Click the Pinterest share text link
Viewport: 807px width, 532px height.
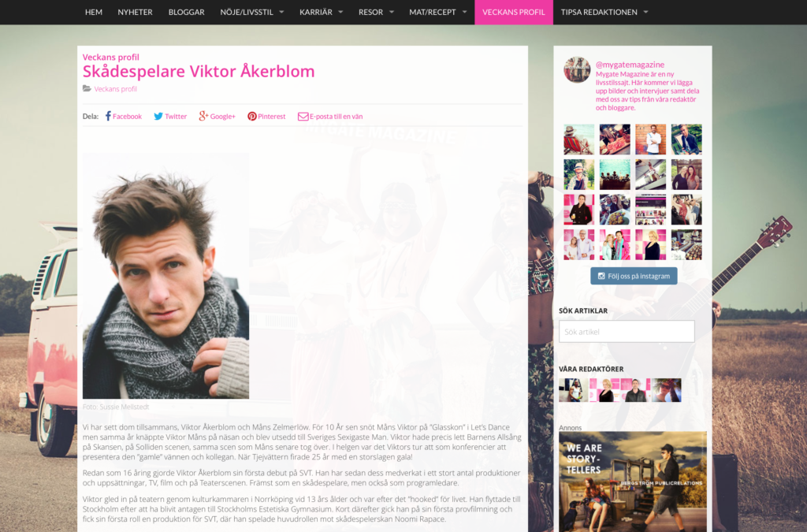pyautogui.click(x=271, y=117)
